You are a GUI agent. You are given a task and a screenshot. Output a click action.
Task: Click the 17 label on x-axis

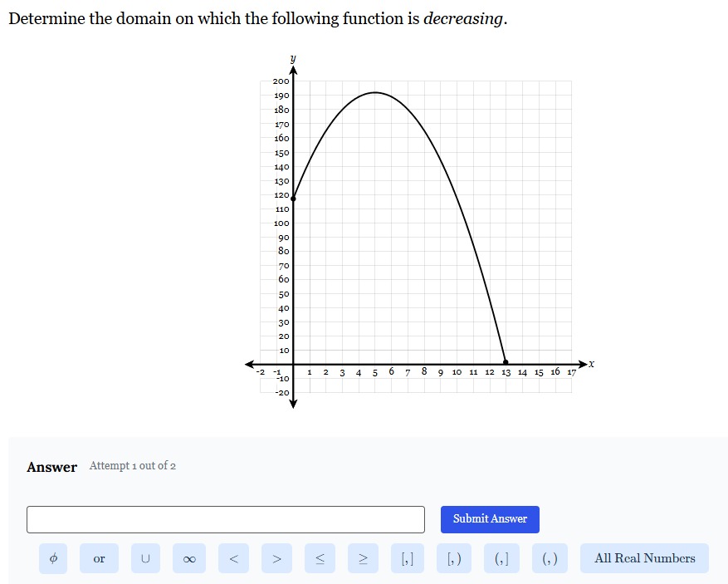tap(572, 372)
